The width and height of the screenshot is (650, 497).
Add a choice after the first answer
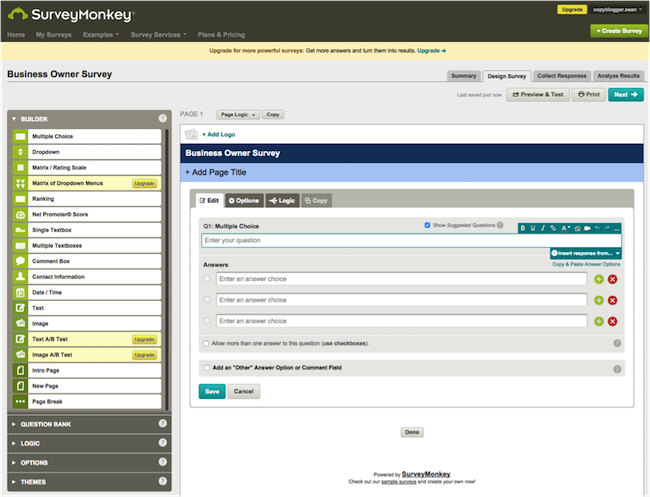(x=599, y=279)
